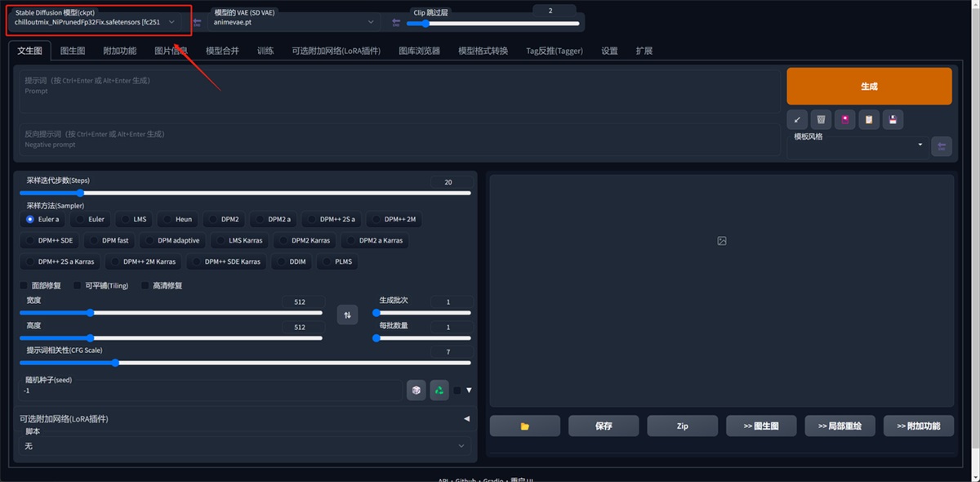The height and width of the screenshot is (482, 980).
Task: Click the floppy disk save style icon
Action: pyautogui.click(x=893, y=119)
